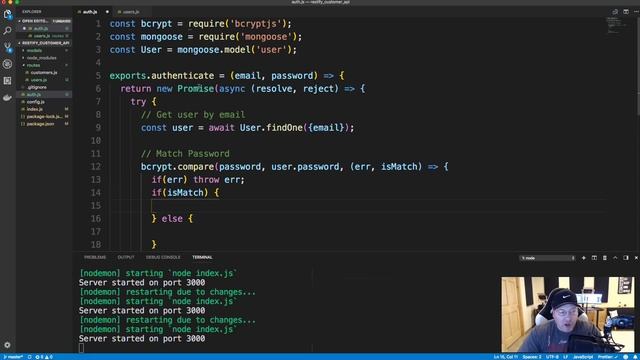
Task: Click 'bcrypt.compare' on line 12
Action: (x=177, y=167)
